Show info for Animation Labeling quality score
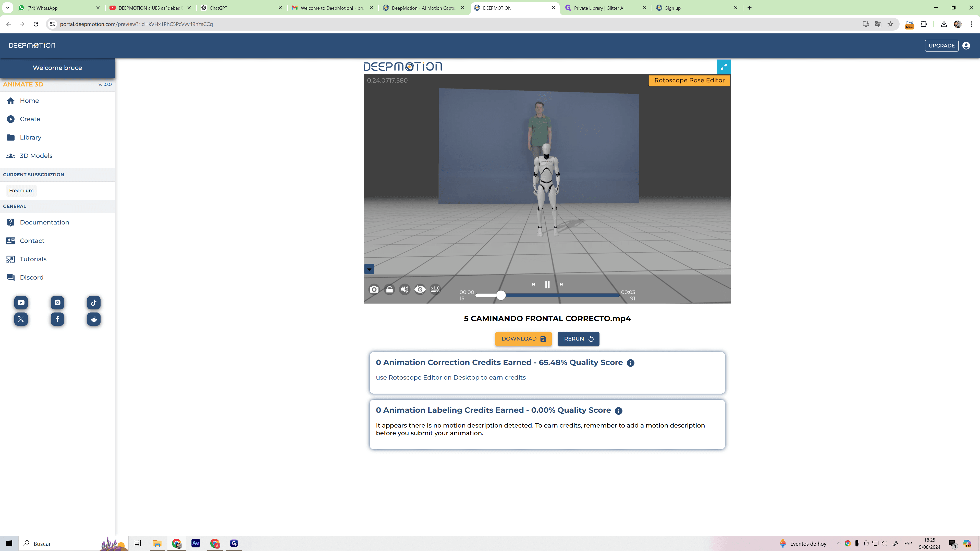The height and width of the screenshot is (551, 980). coord(619,411)
